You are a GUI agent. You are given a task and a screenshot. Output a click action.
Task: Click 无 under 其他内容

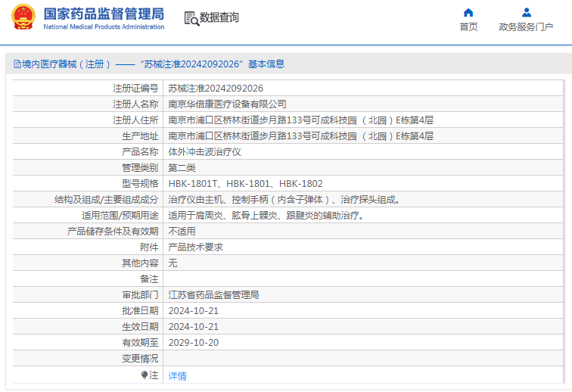(x=173, y=263)
